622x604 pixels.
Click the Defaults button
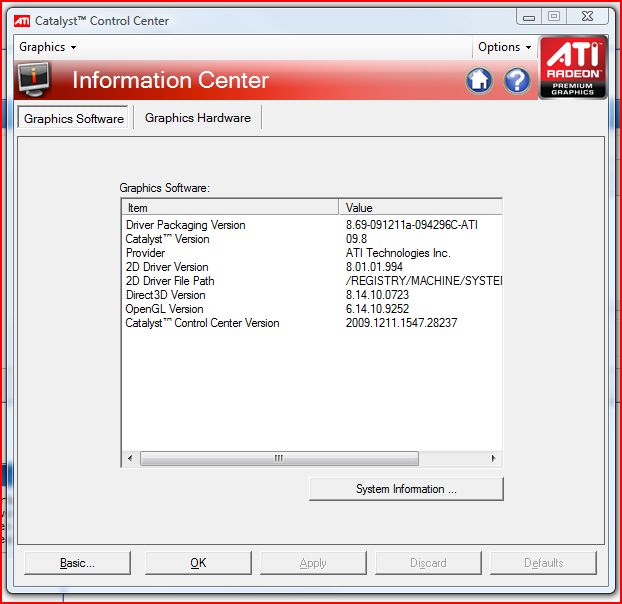543,563
